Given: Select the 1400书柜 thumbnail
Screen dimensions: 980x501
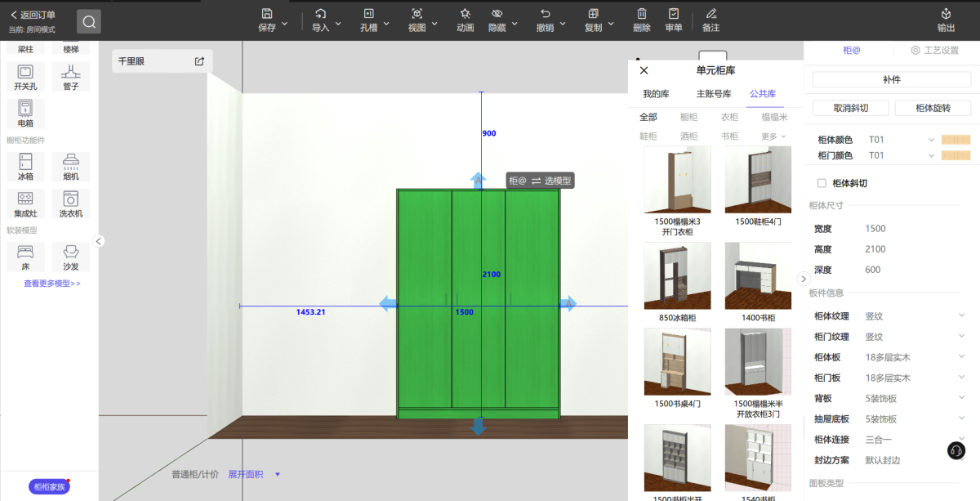Looking at the screenshot, I should tap(758, 275).
